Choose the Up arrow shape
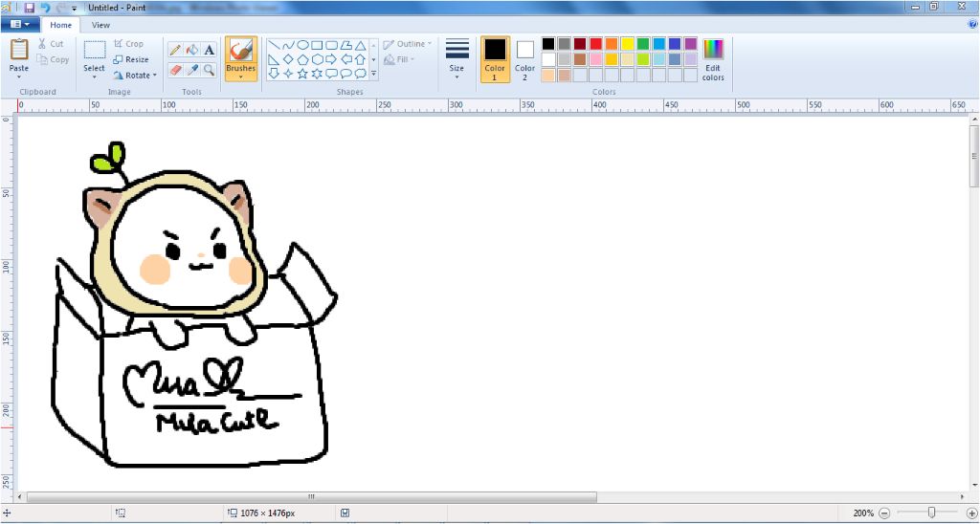Image resolution: width=980 pixels, height=524 pixels. tap(360, 60)
